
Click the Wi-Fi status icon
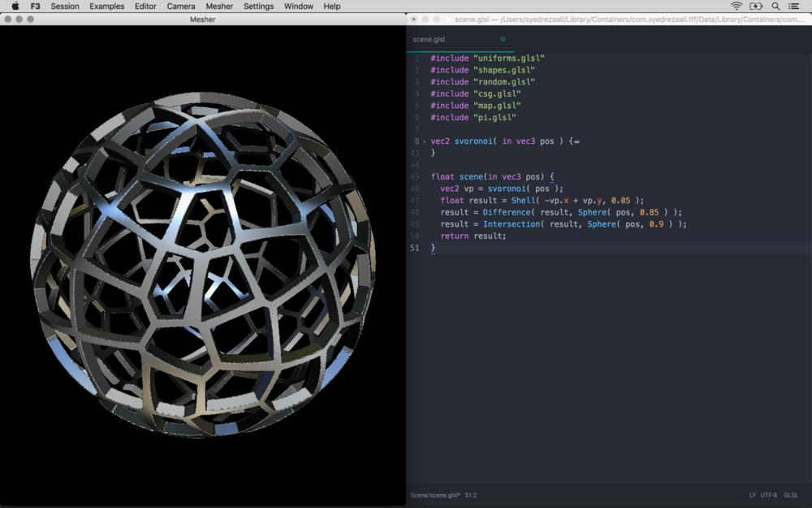click(736, 7)
